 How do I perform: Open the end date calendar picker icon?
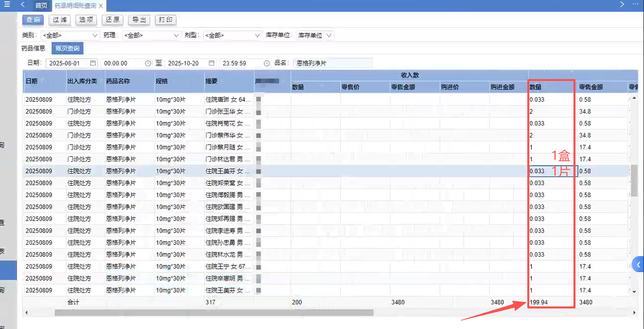211,63
